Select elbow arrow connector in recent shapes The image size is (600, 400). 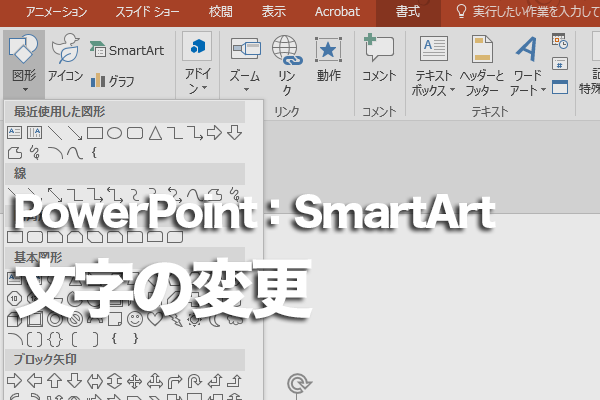pyautogui.click(x=195, y=133)
